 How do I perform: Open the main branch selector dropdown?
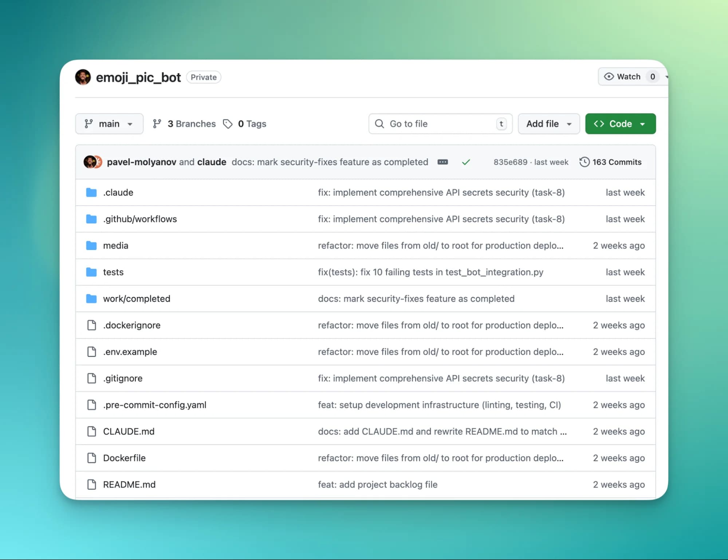(x=109, y=124)
